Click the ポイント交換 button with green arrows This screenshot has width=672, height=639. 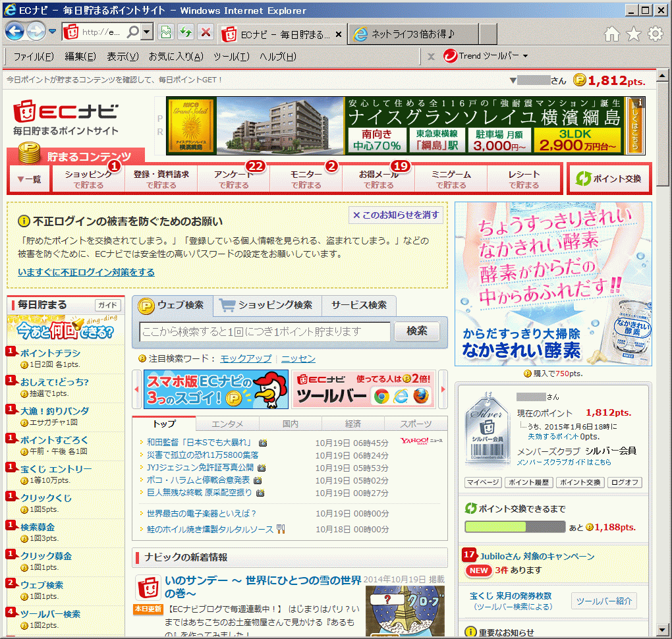(609, 179)
